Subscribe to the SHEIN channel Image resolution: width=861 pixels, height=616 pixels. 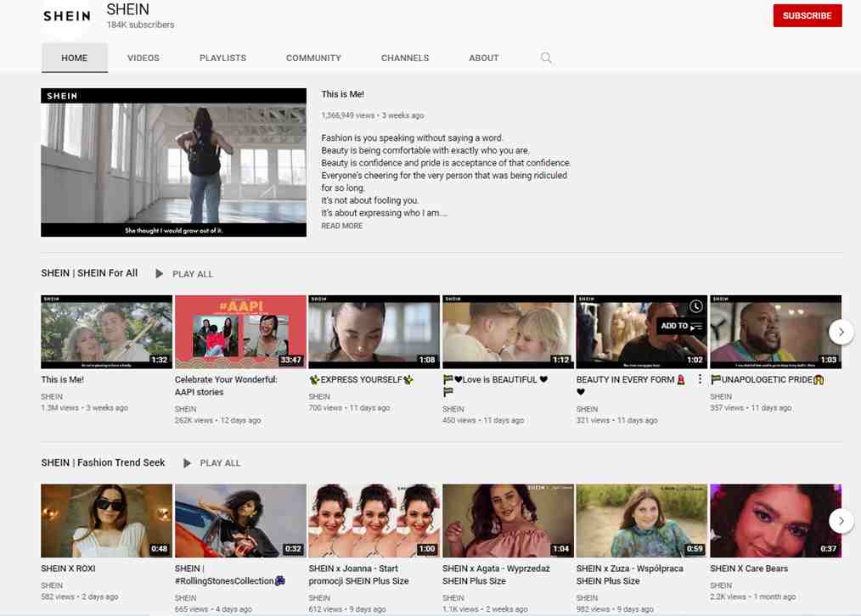pyautogui.click(x=808, y=15)
